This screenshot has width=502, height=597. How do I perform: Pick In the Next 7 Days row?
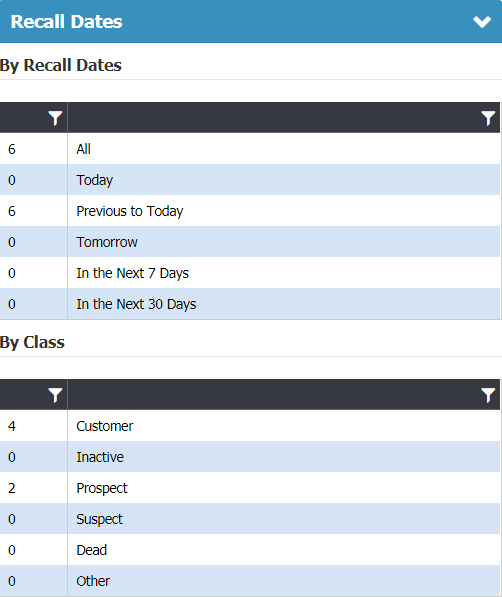pos(250,273)
